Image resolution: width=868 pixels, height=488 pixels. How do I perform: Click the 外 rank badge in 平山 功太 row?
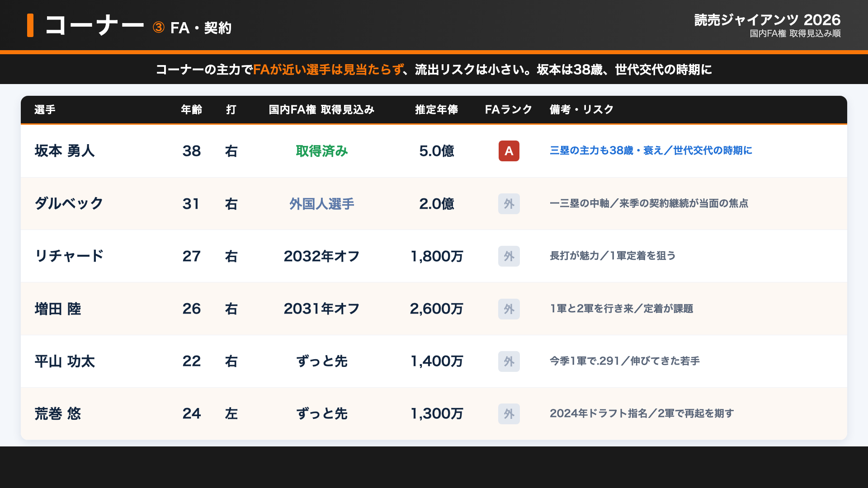[509, 361]
